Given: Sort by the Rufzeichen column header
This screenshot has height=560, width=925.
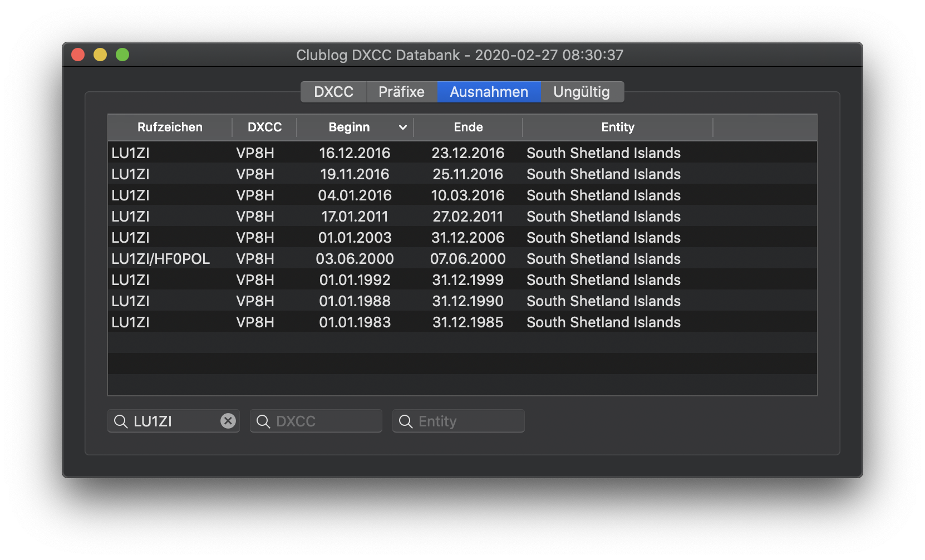Looking at the screenshot, I should [170, 127].
